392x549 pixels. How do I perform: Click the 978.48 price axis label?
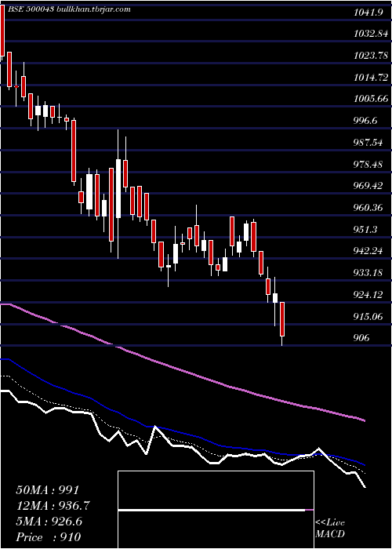coord(368,164)
